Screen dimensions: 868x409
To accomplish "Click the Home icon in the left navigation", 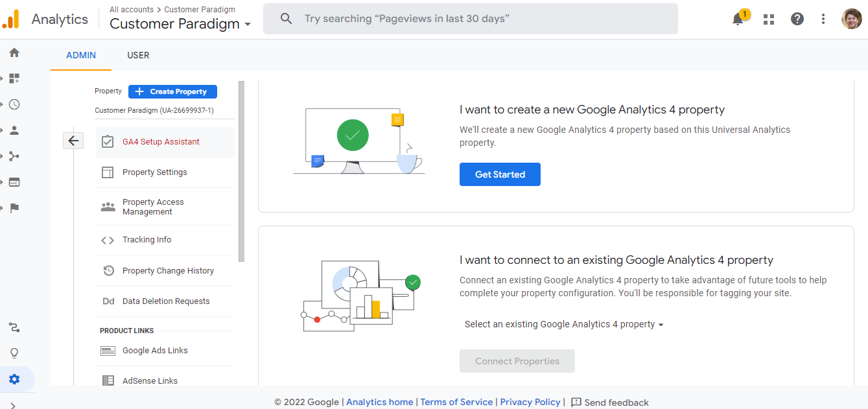I will point(14,53).
